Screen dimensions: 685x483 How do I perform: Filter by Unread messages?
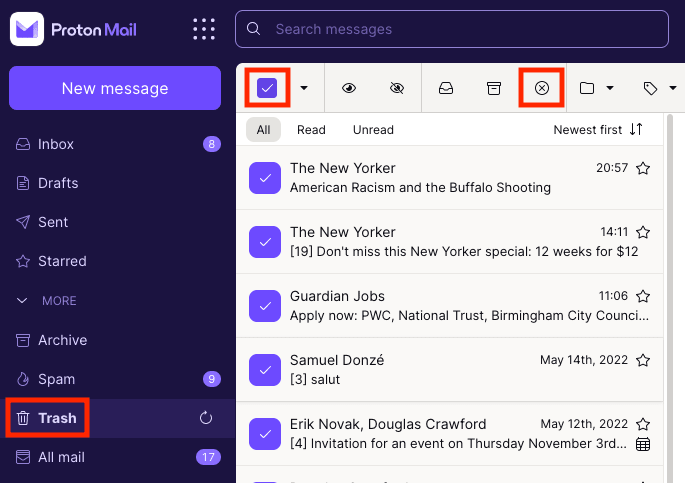coord(373,130)
